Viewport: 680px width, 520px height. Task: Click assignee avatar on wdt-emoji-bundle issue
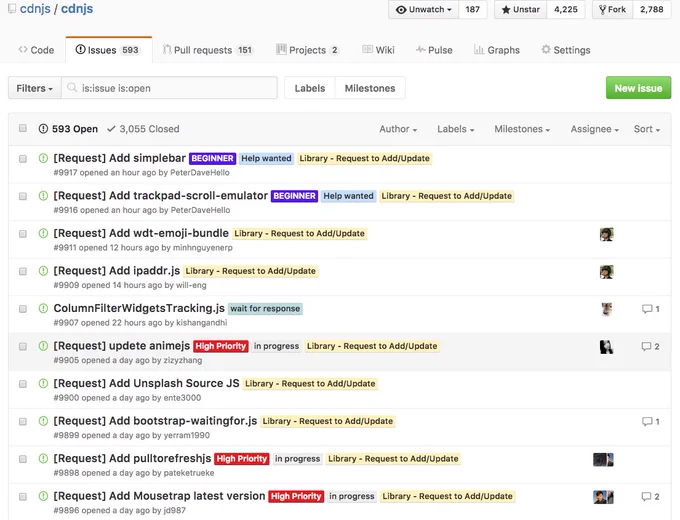click(x=606, y=234)
